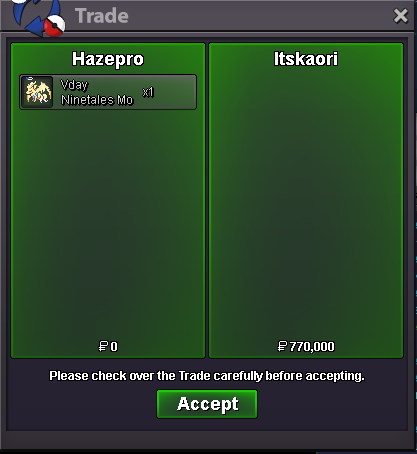
Task: Click the Trade title text
Action: coord(102,16)
